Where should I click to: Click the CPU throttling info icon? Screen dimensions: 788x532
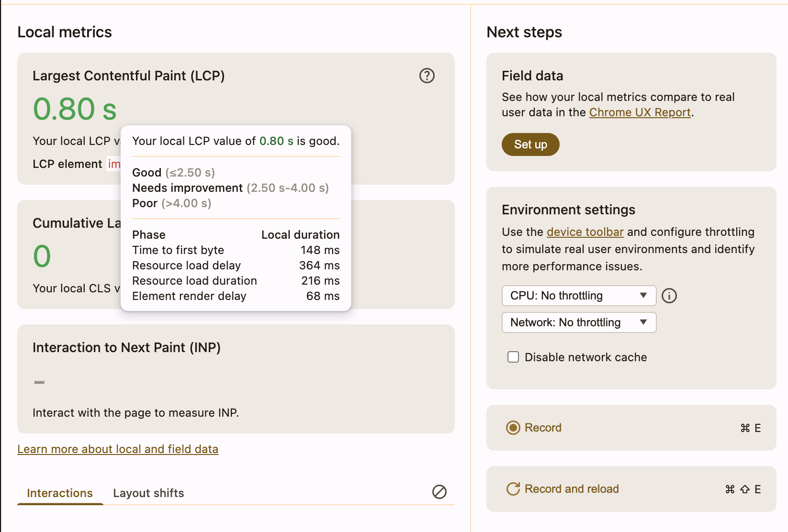(669, 296)
